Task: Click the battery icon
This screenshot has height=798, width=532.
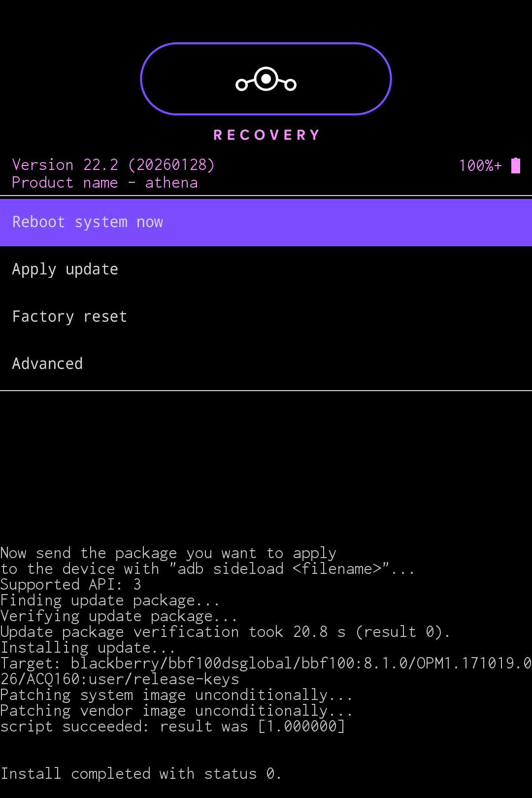Action: point(515,166)
